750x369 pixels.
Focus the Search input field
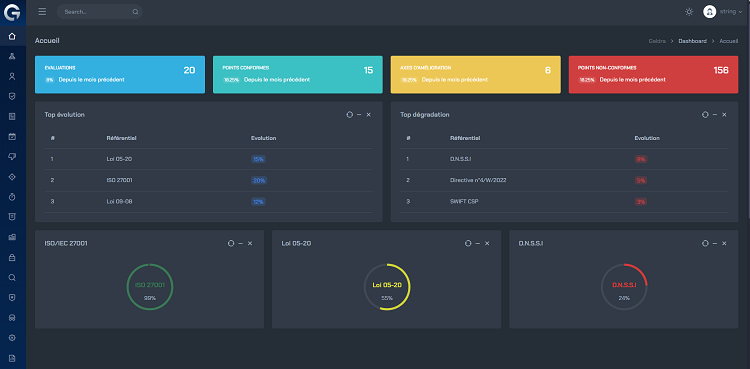pyautogui.click(x=99, y=12)
